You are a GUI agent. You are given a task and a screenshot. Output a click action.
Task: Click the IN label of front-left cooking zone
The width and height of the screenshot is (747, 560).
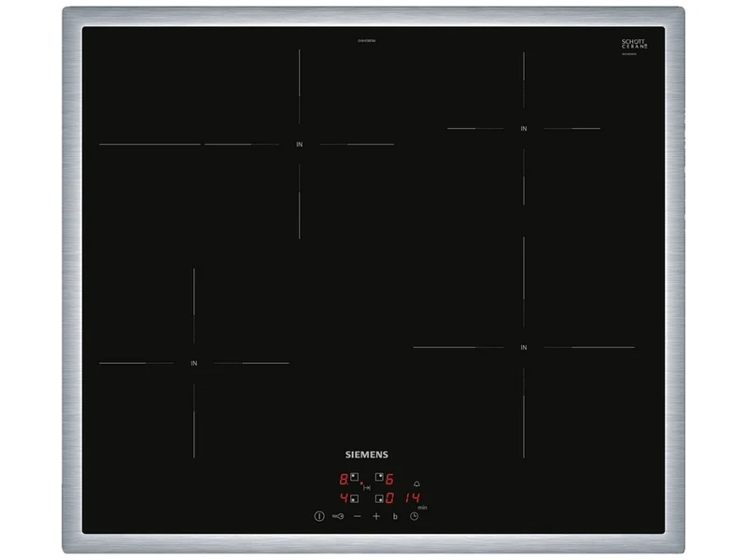(x=194, y=363)
